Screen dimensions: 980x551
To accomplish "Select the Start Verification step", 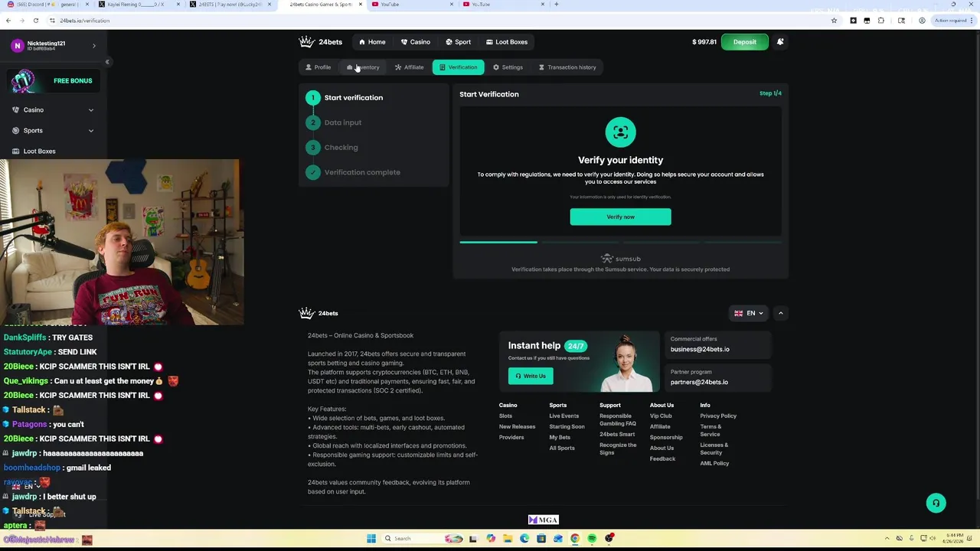I will click(345, 98).
